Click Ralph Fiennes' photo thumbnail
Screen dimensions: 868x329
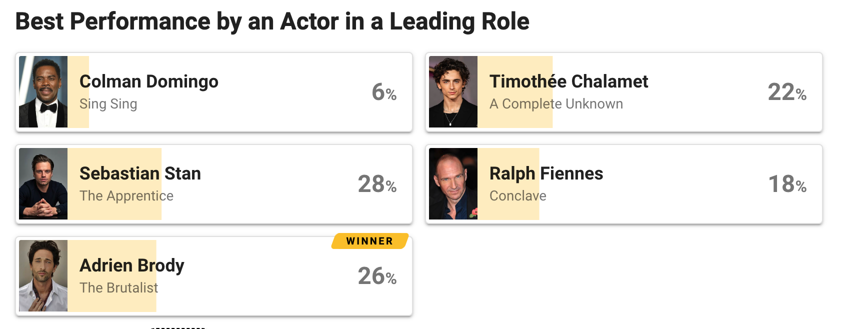[453, 183]
